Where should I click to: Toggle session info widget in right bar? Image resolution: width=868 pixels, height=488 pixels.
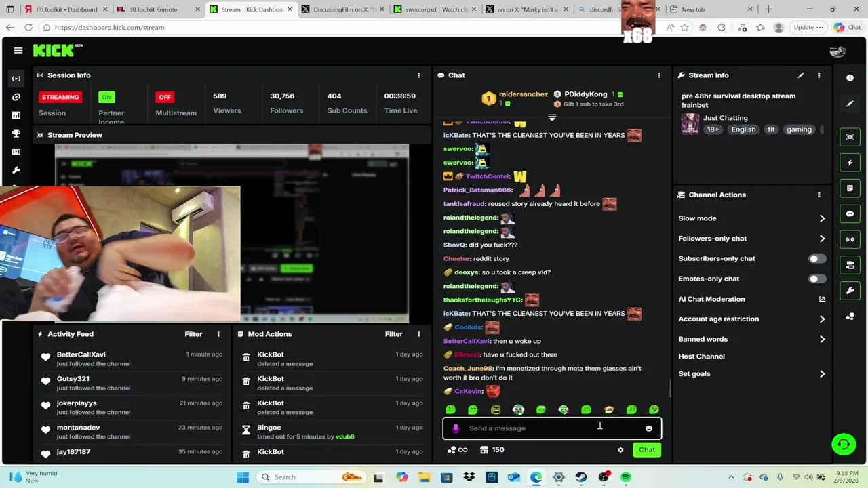point(850,239)
